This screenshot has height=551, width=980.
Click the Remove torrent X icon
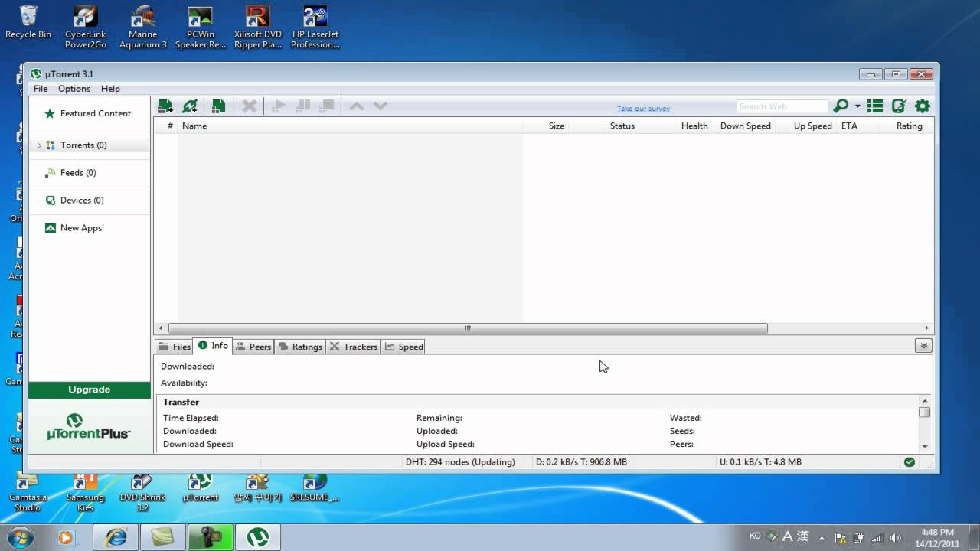(250, 106)
